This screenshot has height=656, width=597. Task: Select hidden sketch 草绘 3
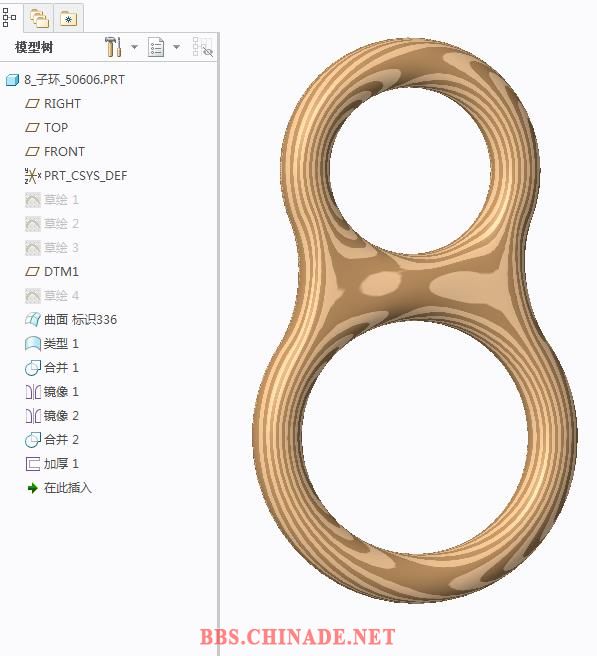[x=61, y=247]
